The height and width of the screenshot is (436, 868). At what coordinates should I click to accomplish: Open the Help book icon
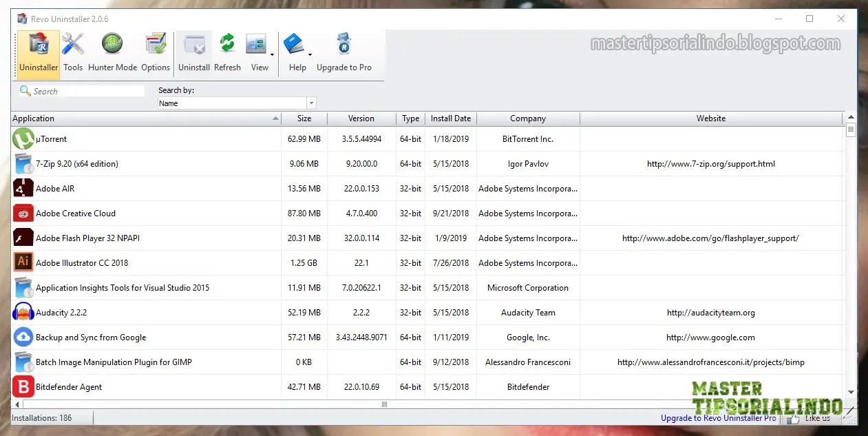294,45
